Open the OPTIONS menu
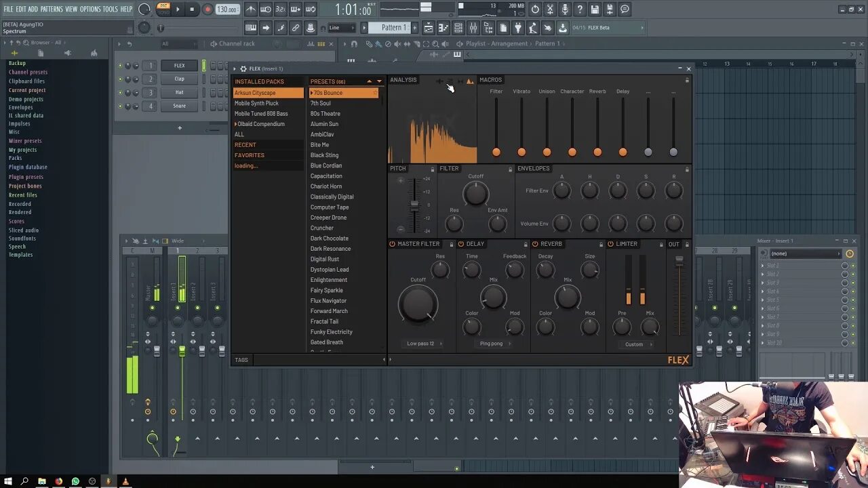Screen dimensions: 868x488 tap(90, 9)
